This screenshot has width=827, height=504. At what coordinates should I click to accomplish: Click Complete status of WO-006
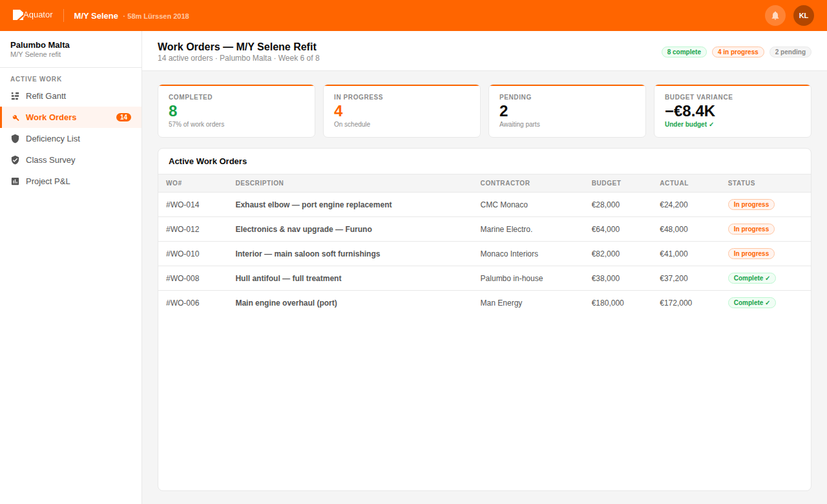click(x=751, y=303)
